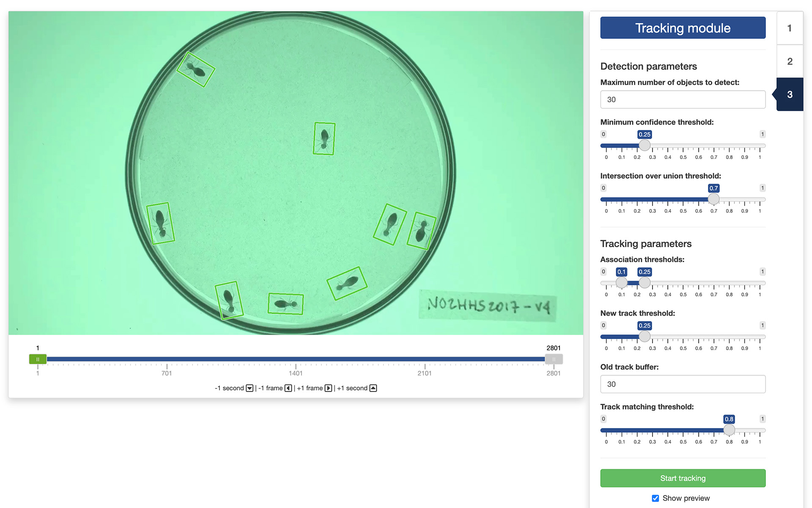Click the plus one frame right-arrow icon
This screenshot has width=812, height=508.
tap(328, 388)
